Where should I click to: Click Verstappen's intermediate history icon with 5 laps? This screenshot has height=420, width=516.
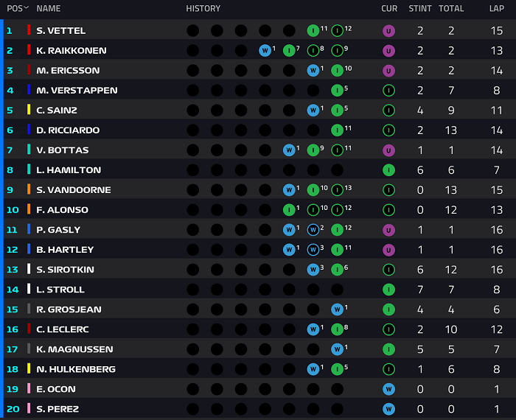[337, 91]
